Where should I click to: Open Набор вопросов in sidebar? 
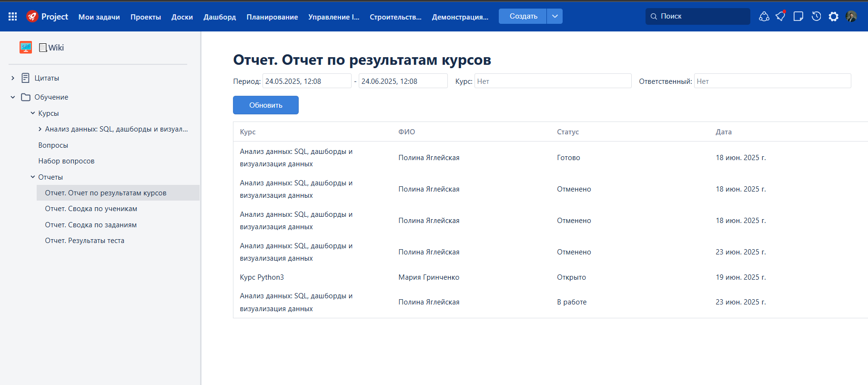point(66,161)
